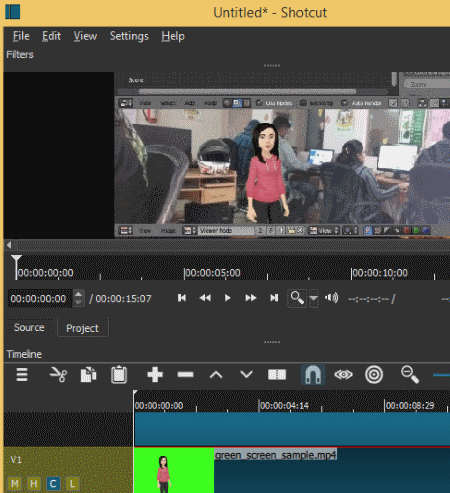Image resolution: width=450 pixels, height=493 pixels.
Task: Open the Settings menu
Action: (x=129, y=36)
